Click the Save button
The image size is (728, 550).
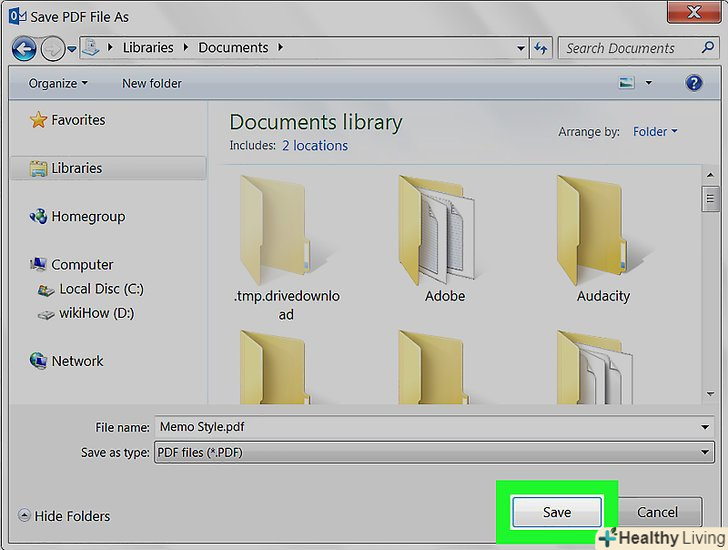pos(557,512)
